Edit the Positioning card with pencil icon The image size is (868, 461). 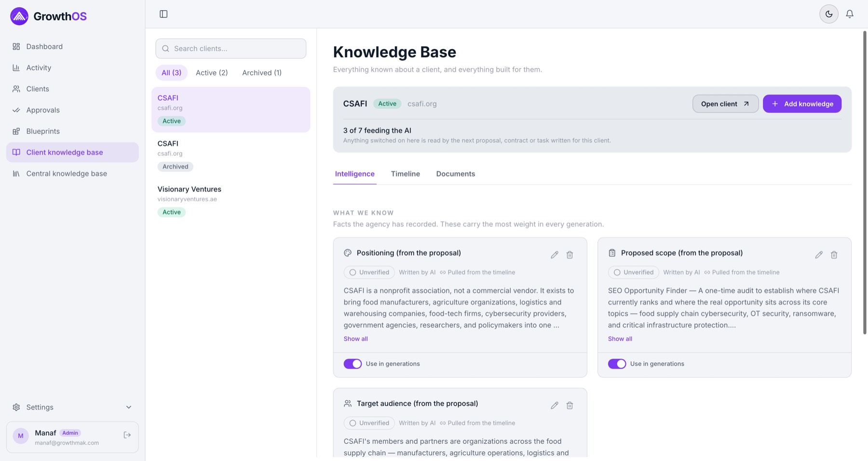coord(555,255)
